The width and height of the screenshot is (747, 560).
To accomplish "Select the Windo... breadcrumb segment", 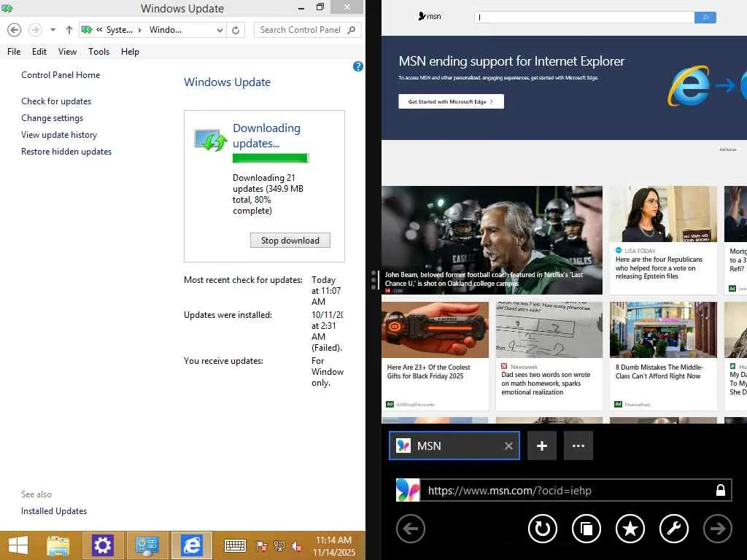I will [x=166, y=30].
